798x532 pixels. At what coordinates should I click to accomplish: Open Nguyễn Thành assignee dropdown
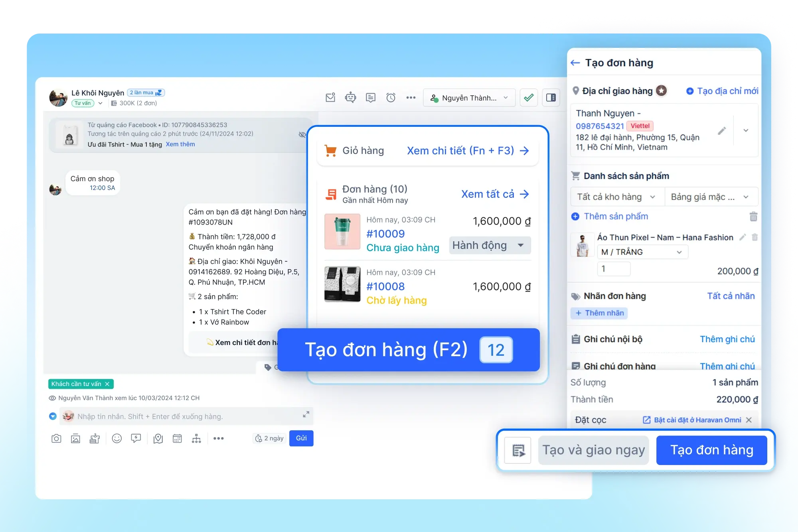coord(469,98)
